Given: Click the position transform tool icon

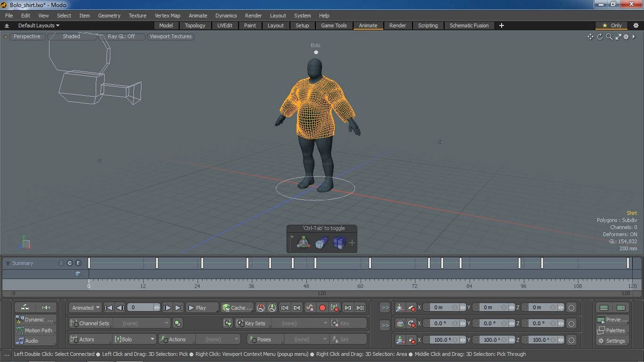Looking at the screenshot, I should click(x=400, y=308).
